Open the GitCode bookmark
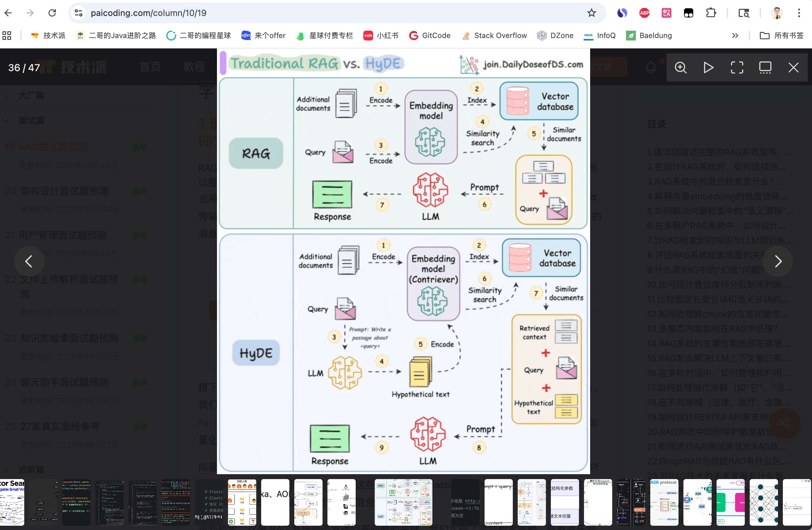 430,36
